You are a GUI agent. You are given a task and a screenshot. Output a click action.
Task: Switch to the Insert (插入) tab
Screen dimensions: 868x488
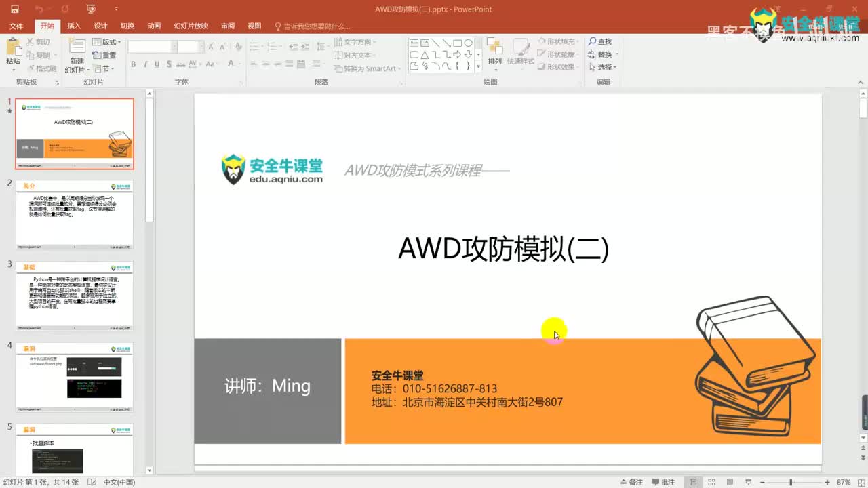[73, 26]
